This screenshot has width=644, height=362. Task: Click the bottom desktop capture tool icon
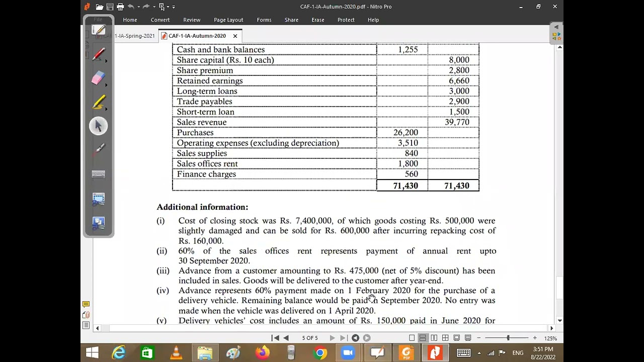pos(99,223)
